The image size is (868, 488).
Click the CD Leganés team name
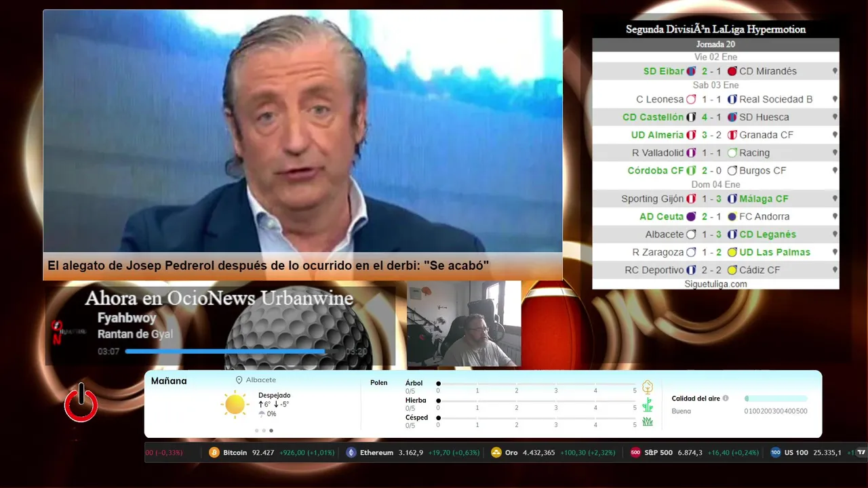(x=768, y=235)
